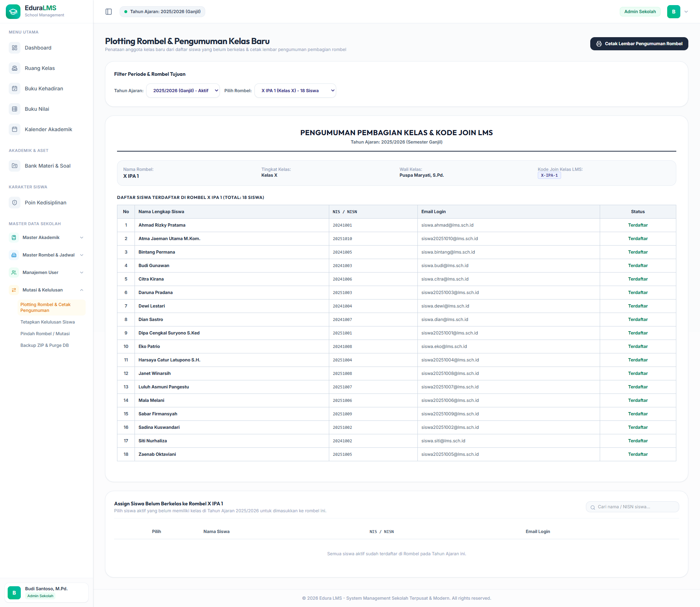This screenshot has width=700, height=607.
Task: Click the Poin Kedisiplinan shield icon
Action: [15, 203]
